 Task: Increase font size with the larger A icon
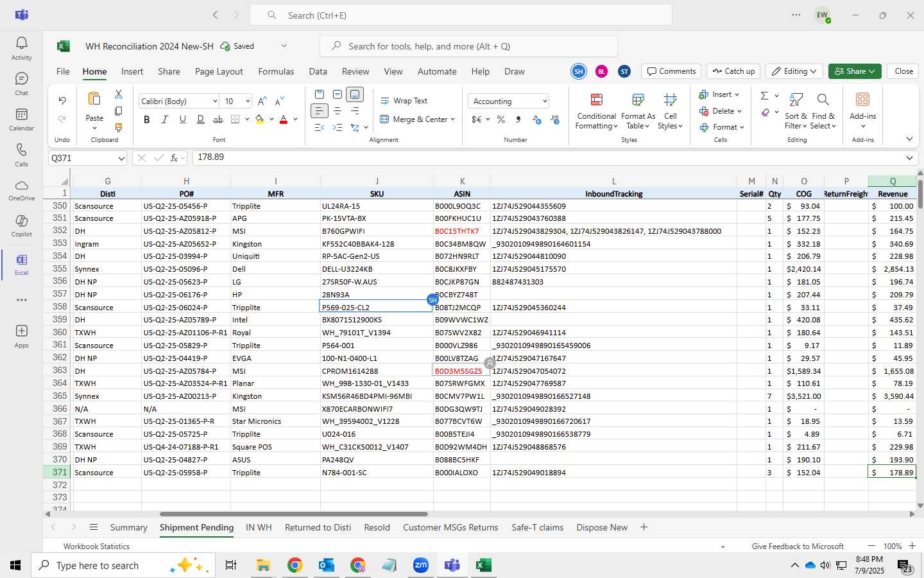[x=262, y=101]
